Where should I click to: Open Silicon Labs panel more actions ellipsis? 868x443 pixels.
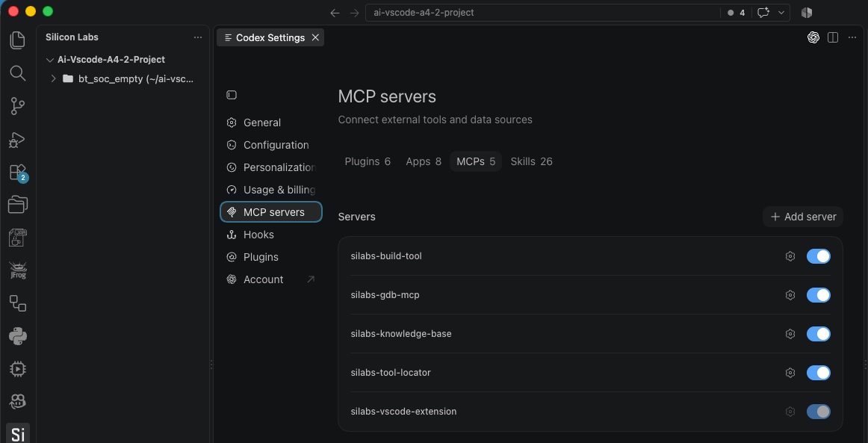(198, 37)
